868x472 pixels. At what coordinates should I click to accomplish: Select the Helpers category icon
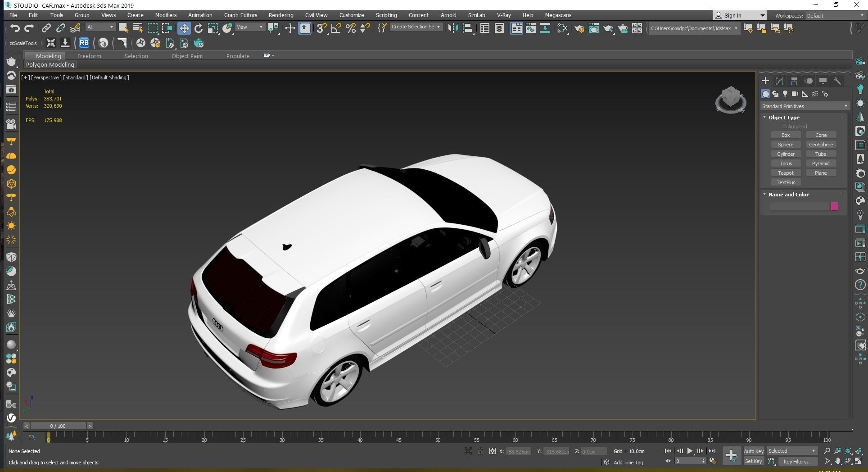tap(805, 94)
